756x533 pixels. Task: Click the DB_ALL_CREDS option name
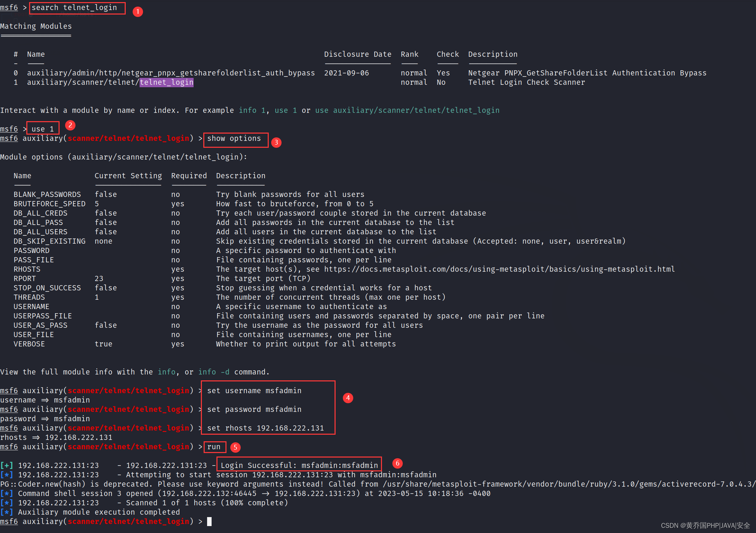click(x=41, y=213)
